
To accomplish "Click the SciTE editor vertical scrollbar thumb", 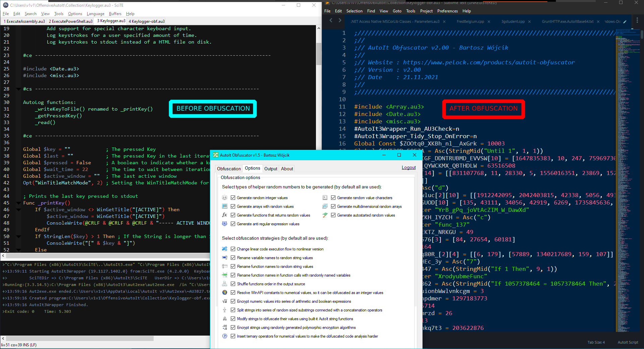I will click(x=319, y=54).
